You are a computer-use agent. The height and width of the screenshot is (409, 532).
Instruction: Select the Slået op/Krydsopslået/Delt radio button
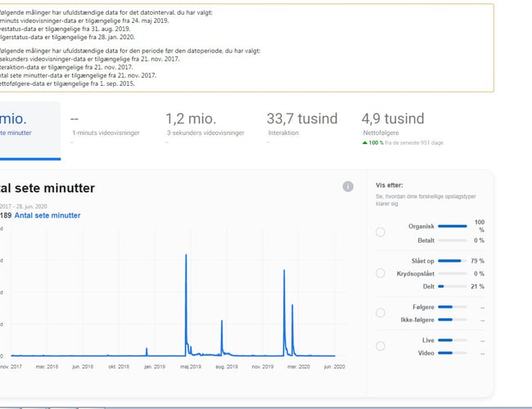[x=380, y=273]
